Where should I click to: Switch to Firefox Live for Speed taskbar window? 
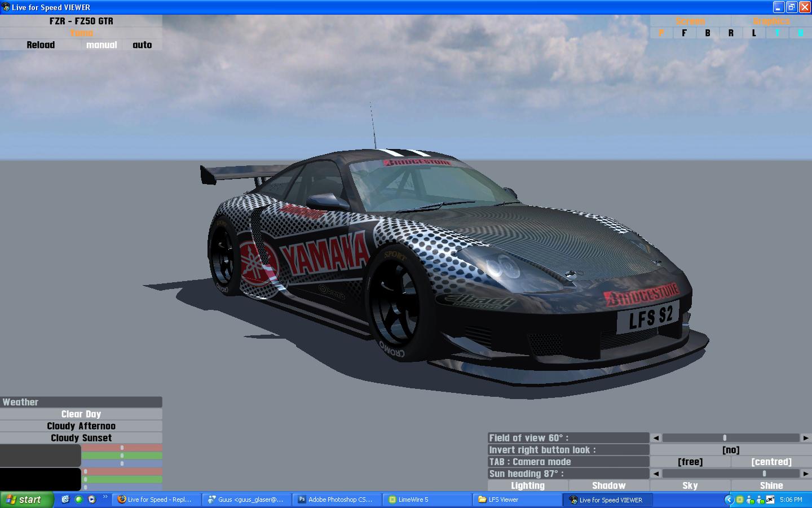pos(156,500)
